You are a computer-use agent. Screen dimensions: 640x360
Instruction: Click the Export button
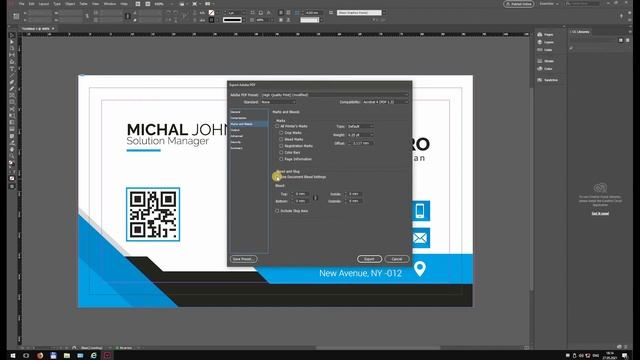[369, 259]
